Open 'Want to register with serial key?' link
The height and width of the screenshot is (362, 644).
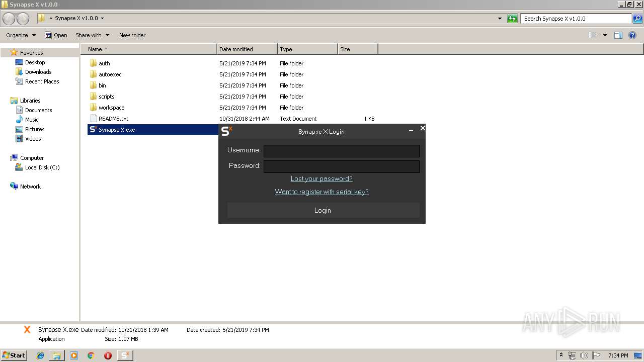(x=321, y=192)
